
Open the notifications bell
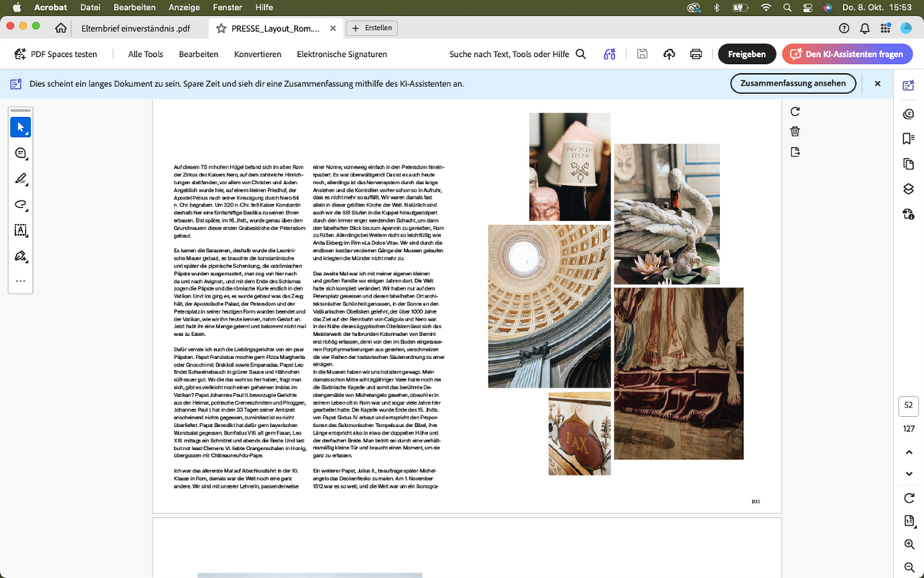click(865, 28)
